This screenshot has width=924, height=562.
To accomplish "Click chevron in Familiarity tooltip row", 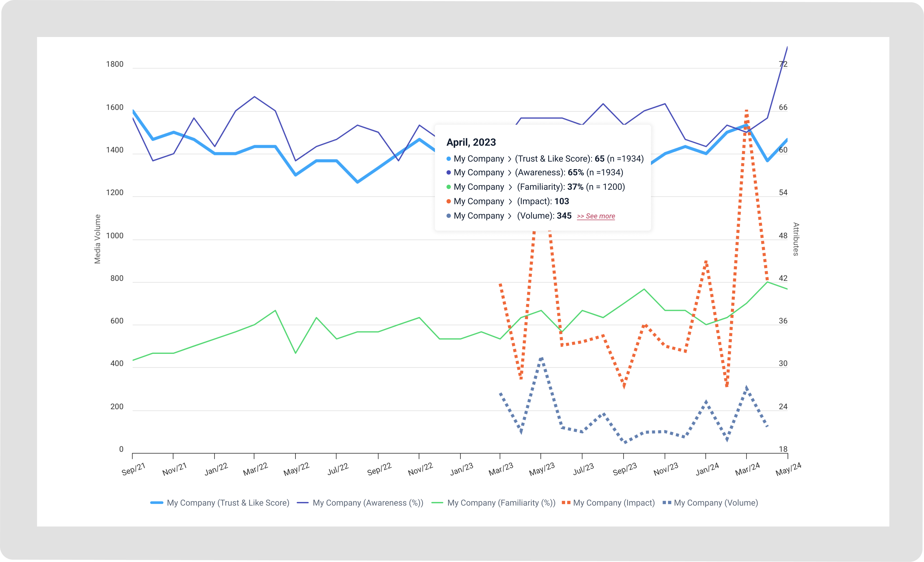I will [x=510, y=187].
